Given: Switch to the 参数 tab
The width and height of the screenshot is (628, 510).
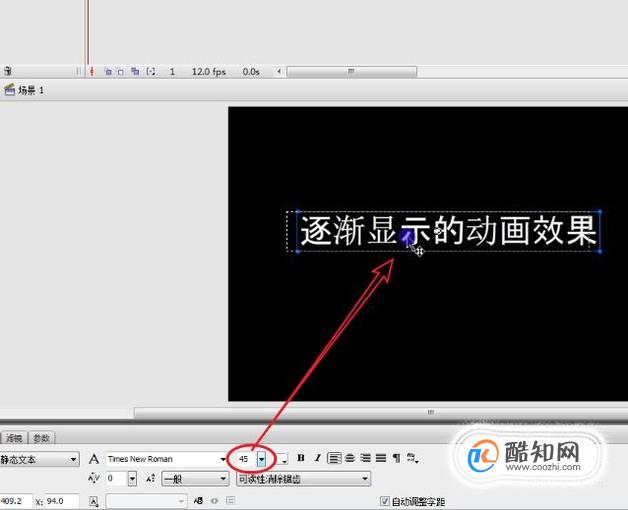Looking at the screenshot, I should 42,438.
